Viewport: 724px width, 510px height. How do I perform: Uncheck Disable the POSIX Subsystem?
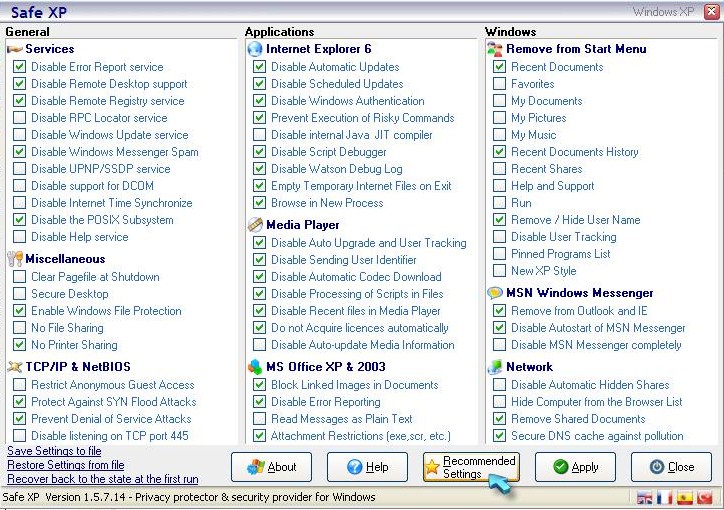(x=19, y=220)
